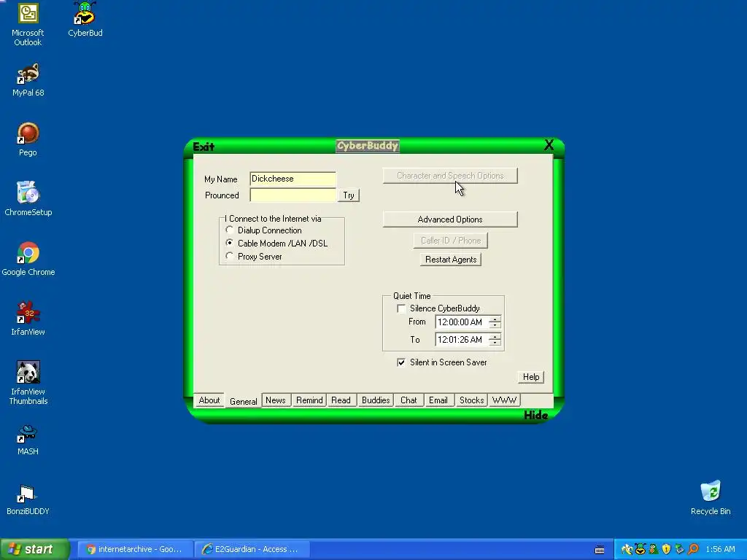
Task: Click the Restart Agents button
Action: (x=451, y=260)
